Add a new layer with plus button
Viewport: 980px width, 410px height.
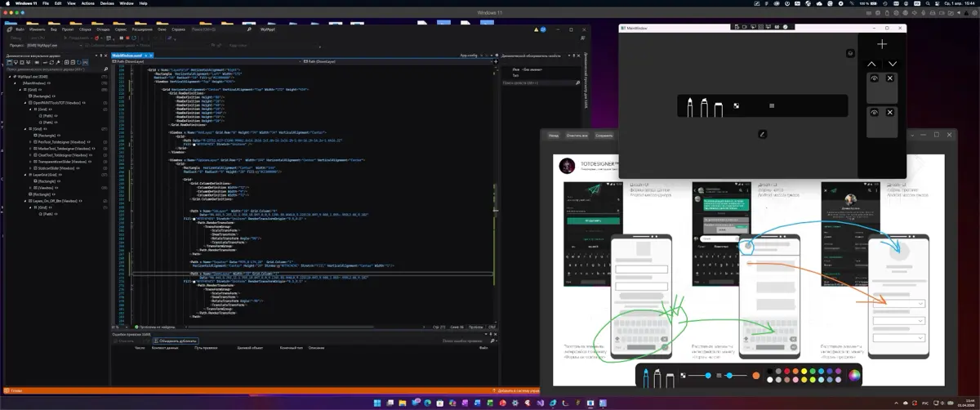coord(882,44)
